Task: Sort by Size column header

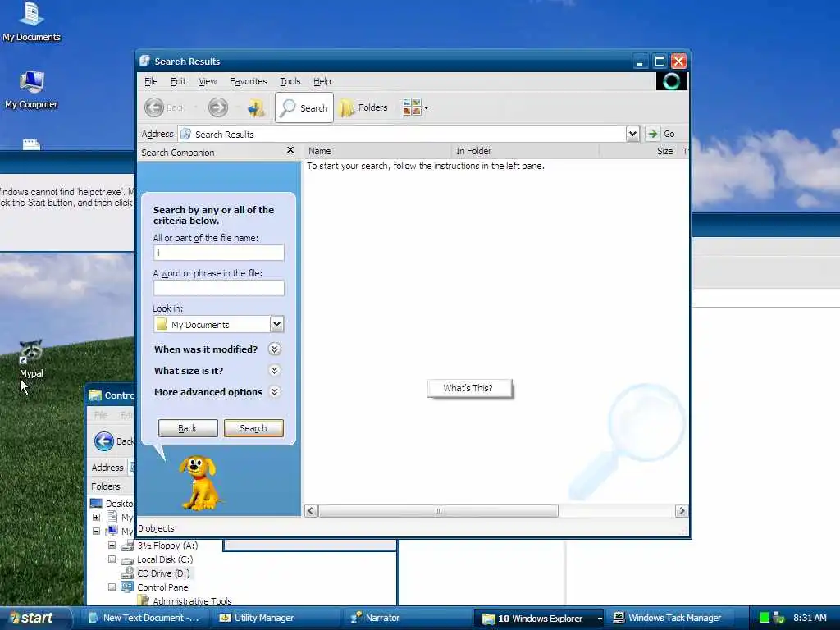Action: click(638, 151)
